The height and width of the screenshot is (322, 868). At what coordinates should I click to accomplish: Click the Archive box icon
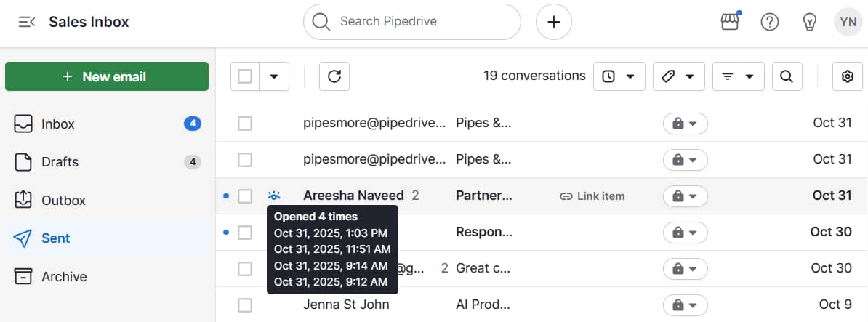click(x=23, y=277)
